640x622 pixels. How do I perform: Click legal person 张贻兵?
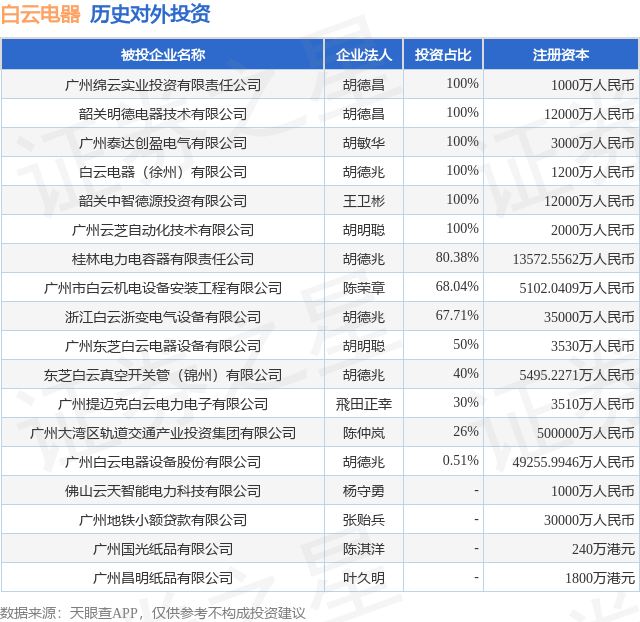tap(364, 520)
